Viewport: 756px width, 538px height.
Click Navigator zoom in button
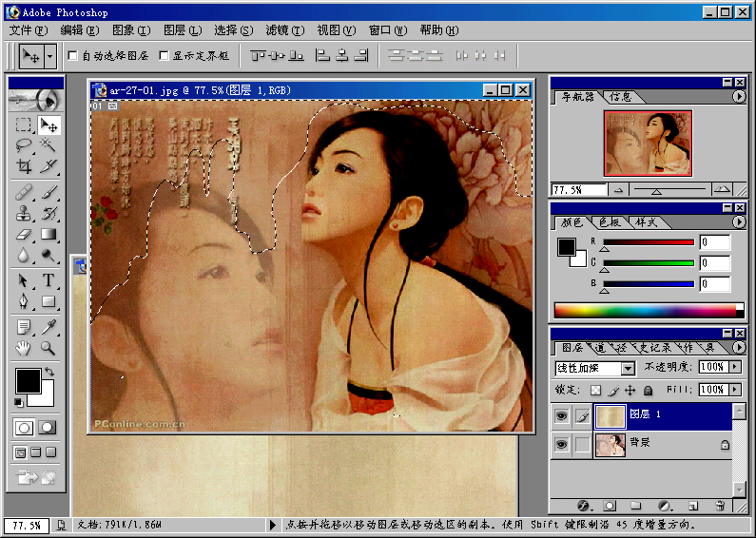click(722, 190)
